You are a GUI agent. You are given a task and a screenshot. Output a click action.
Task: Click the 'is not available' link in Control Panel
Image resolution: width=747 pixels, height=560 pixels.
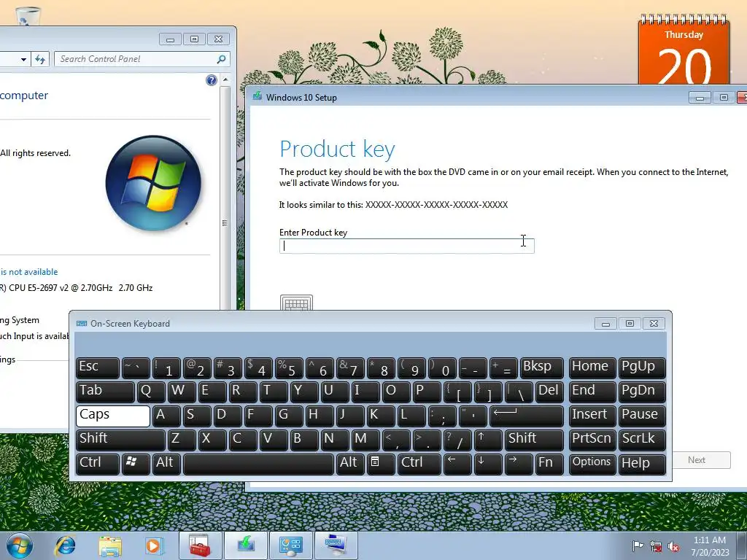[29, 272]
